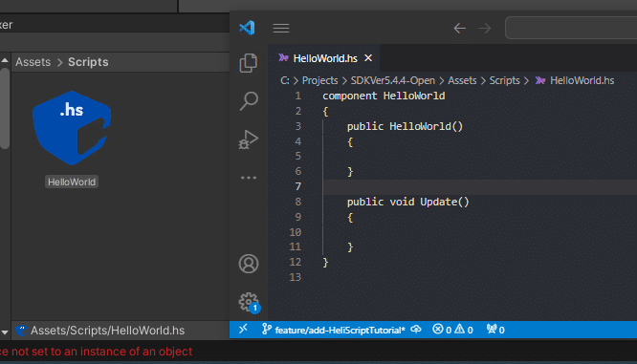Screen dimensions: 637x364
Task: Click the VS Code logo icon
Action: 247,28
